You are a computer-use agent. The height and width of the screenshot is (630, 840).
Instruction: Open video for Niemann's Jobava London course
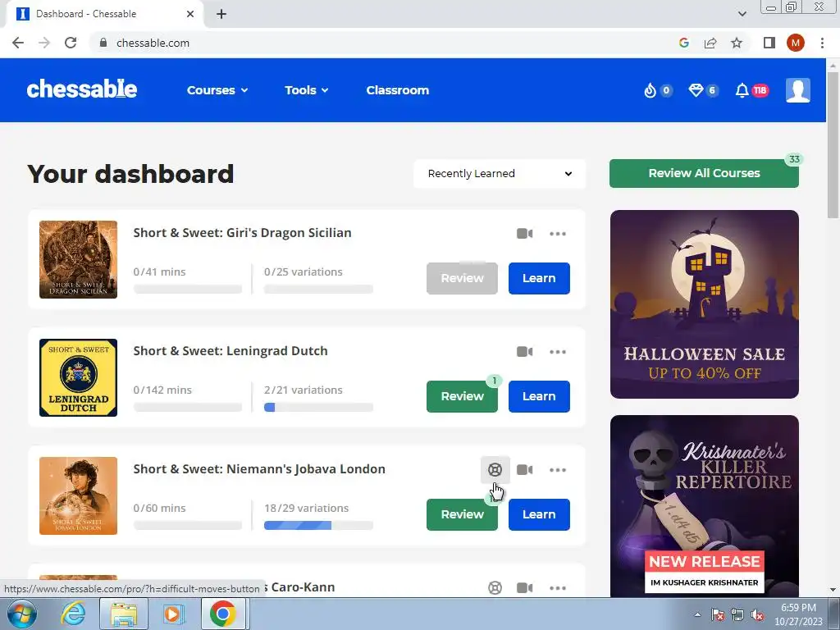coord(524,470)
